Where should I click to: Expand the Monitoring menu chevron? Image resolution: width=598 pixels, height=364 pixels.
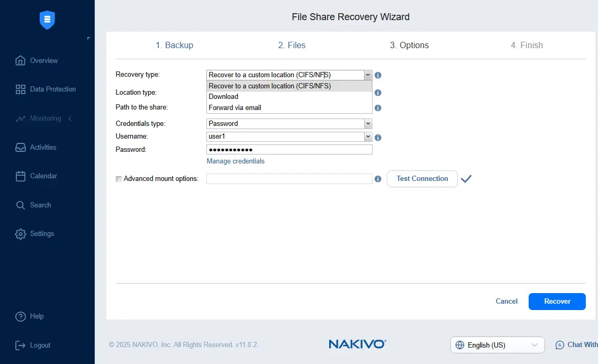point(70,119)
